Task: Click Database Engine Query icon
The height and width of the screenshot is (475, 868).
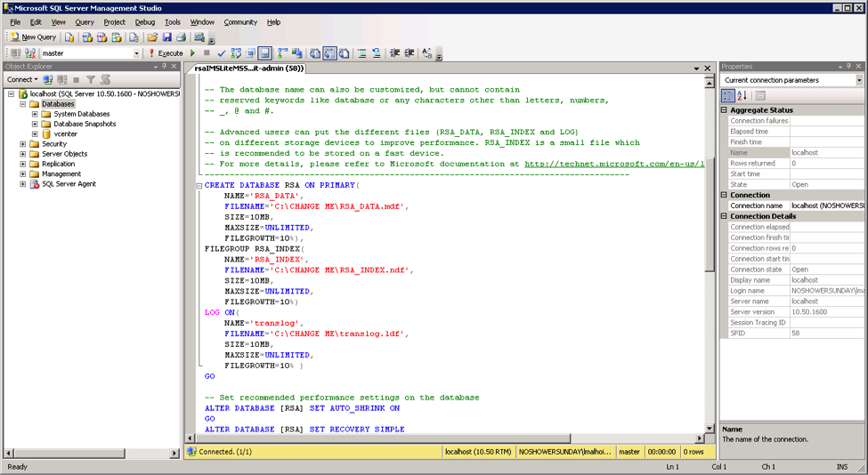Action: (x=69, y=37)
